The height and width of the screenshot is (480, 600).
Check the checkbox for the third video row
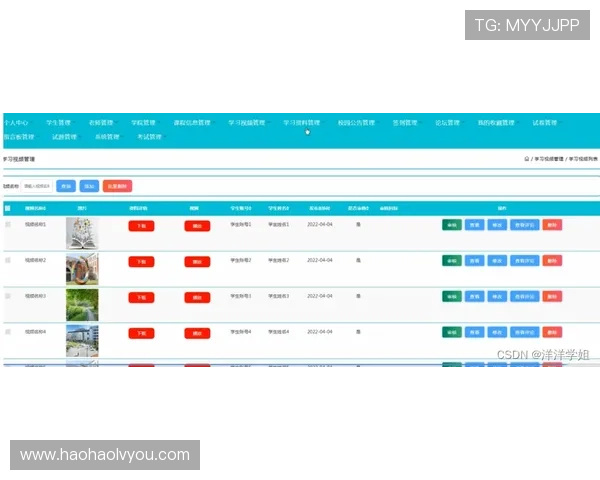pos(8,296)
